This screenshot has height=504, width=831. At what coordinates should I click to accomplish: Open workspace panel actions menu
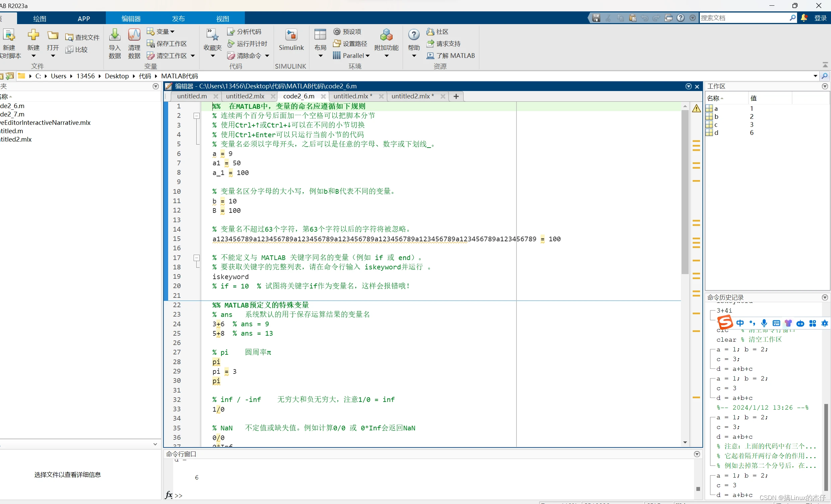coord(825,86)
